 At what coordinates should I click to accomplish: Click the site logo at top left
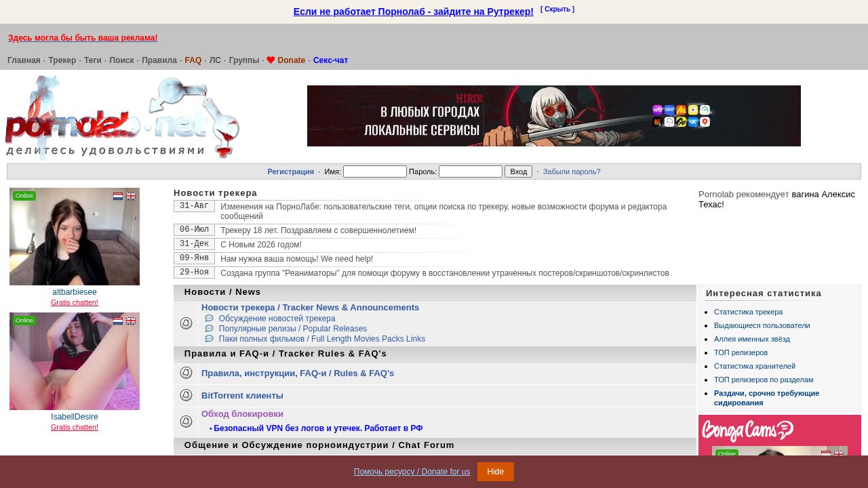point(123,117)
